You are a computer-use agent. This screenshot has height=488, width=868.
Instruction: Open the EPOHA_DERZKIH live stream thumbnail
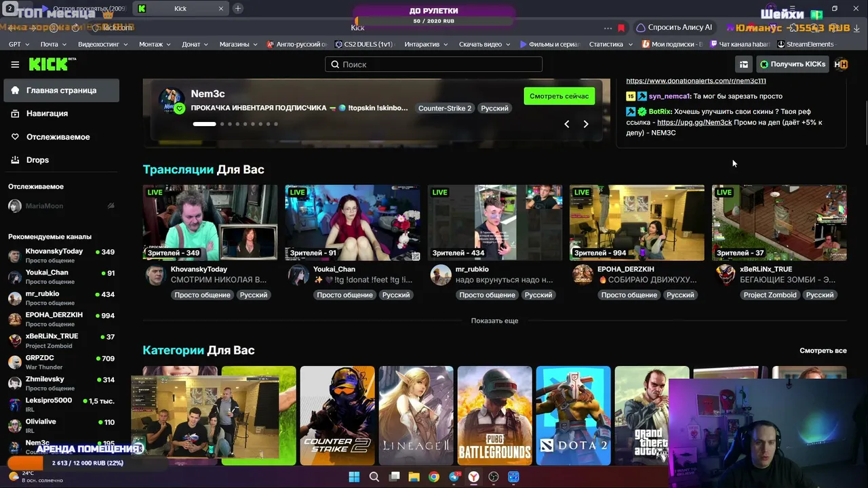point(637,222)
